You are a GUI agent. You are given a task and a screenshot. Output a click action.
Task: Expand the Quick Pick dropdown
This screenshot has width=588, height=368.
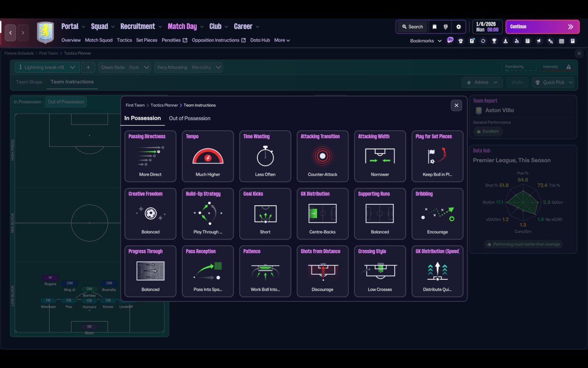553,82
